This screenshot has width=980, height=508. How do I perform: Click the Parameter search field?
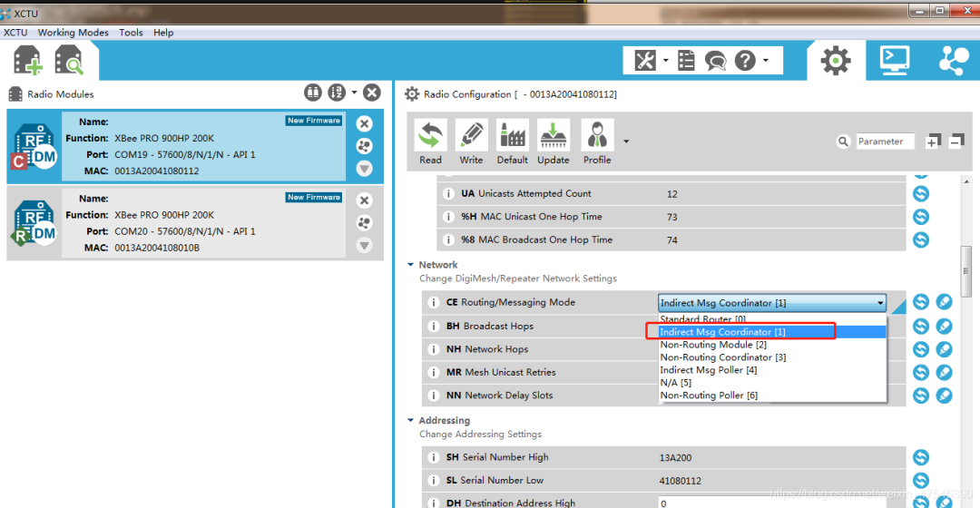(885, 142)
